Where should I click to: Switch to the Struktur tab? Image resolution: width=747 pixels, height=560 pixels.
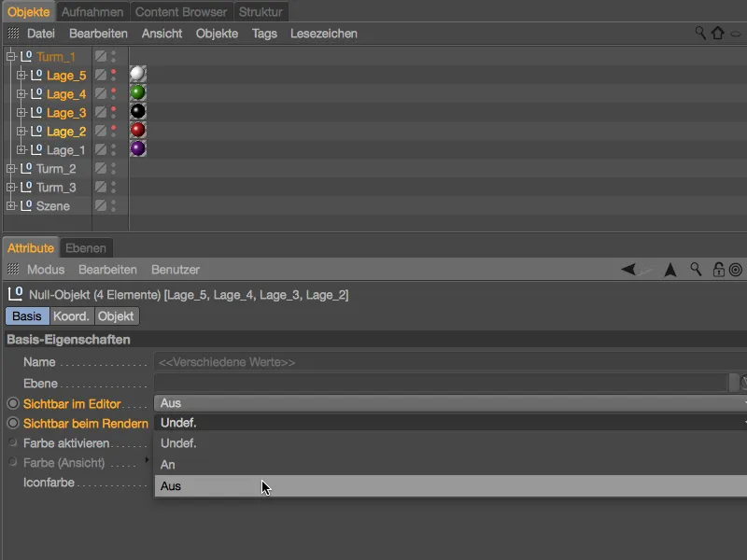tap(261, 12)
